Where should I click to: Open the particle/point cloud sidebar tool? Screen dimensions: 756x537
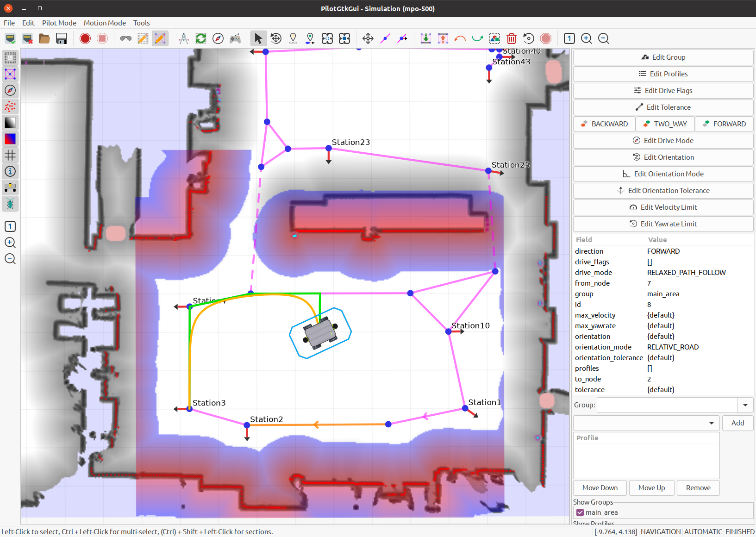coord(10,106)
